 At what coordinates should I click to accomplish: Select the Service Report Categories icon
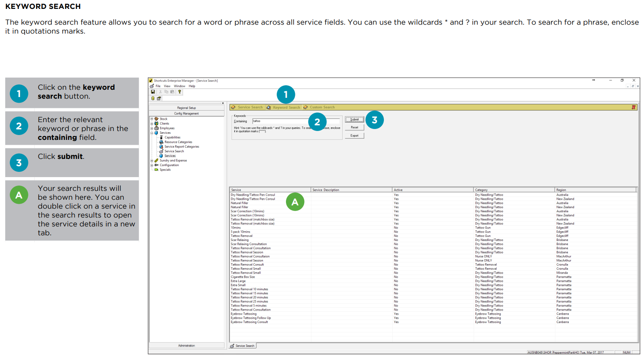coord(161,147)
